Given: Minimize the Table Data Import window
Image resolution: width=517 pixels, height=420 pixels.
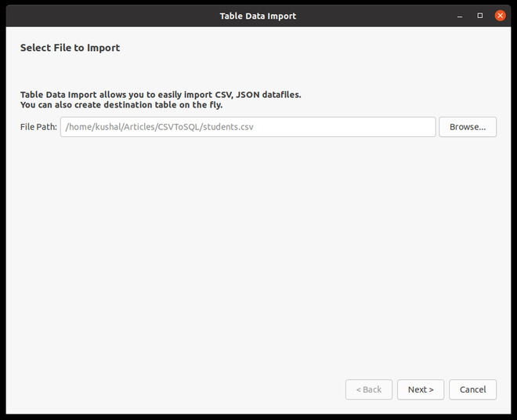Looking at the screenshot, I should (x=460, y=16).
